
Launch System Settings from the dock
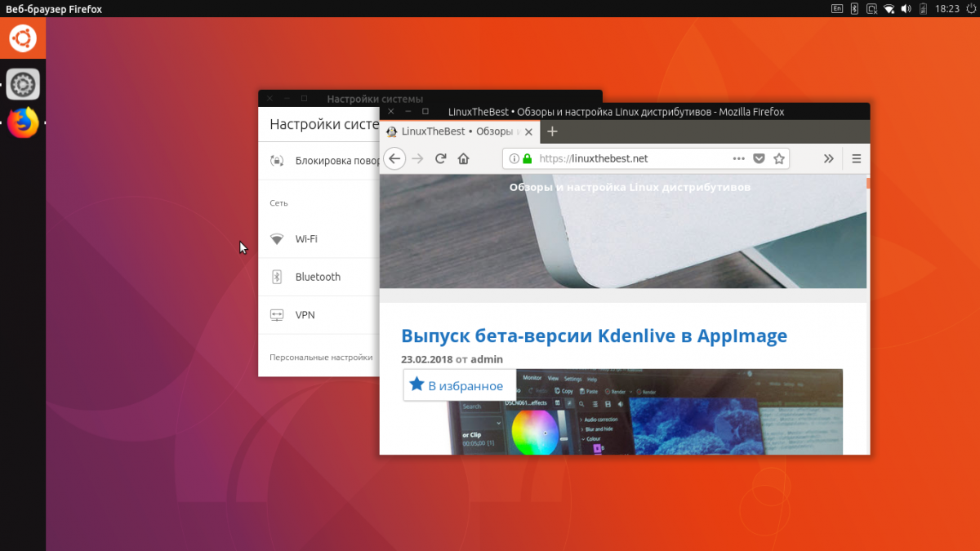(23, 84)
